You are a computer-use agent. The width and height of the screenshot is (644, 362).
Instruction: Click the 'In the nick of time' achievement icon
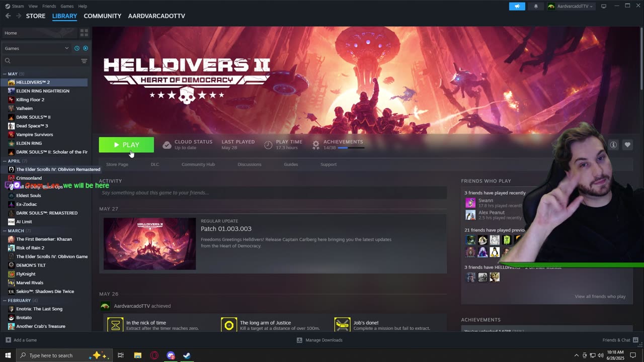pos(116,325)
